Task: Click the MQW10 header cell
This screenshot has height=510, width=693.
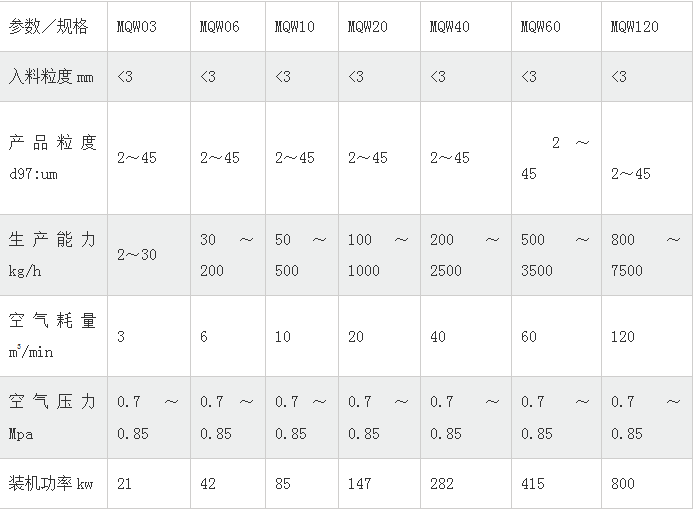Action: point(302,27)
